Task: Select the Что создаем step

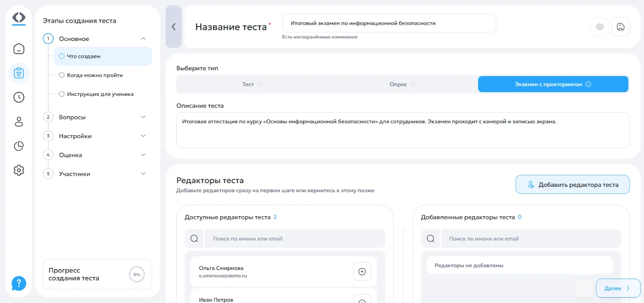Action: pyautogui.click(x=103, y=56)
